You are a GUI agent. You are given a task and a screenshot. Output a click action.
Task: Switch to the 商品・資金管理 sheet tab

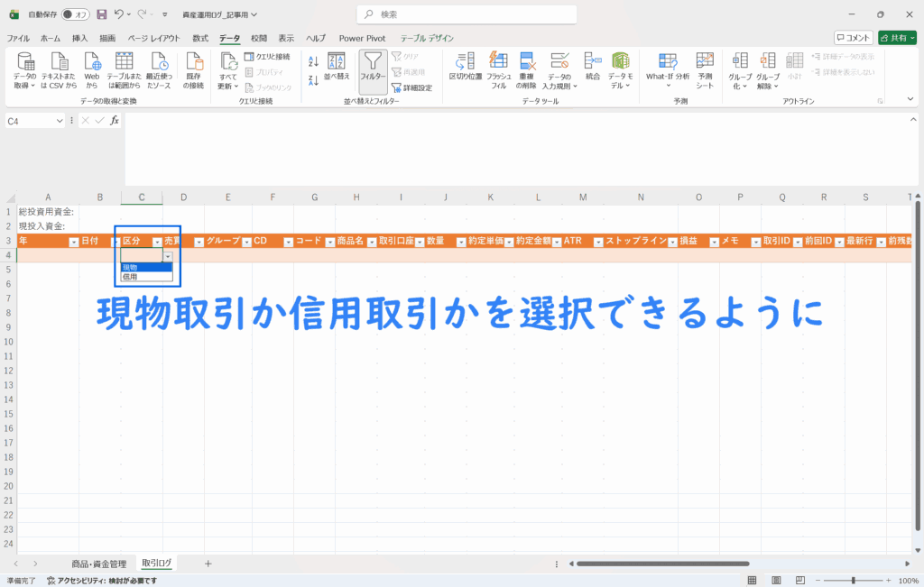pos(99,563)
